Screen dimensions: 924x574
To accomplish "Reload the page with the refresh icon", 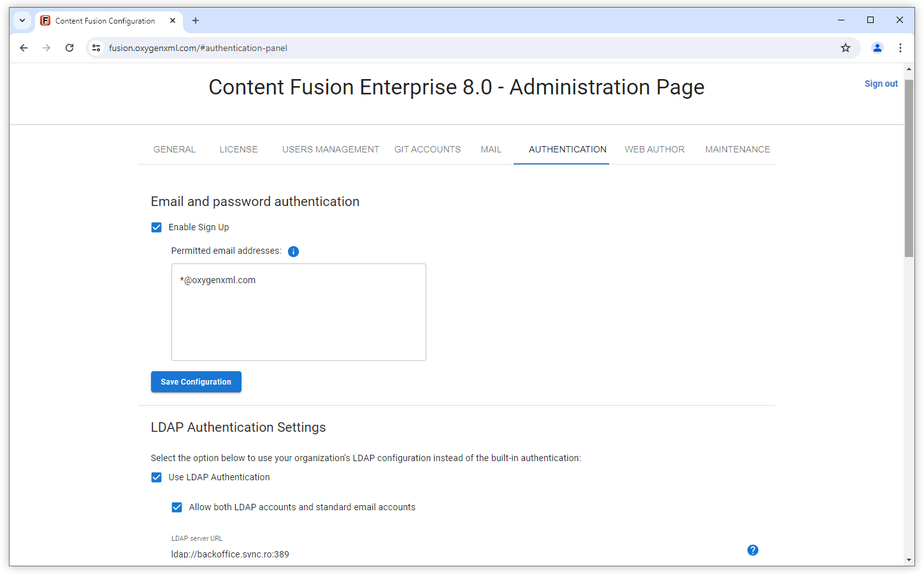I will [x=69, y=48].
